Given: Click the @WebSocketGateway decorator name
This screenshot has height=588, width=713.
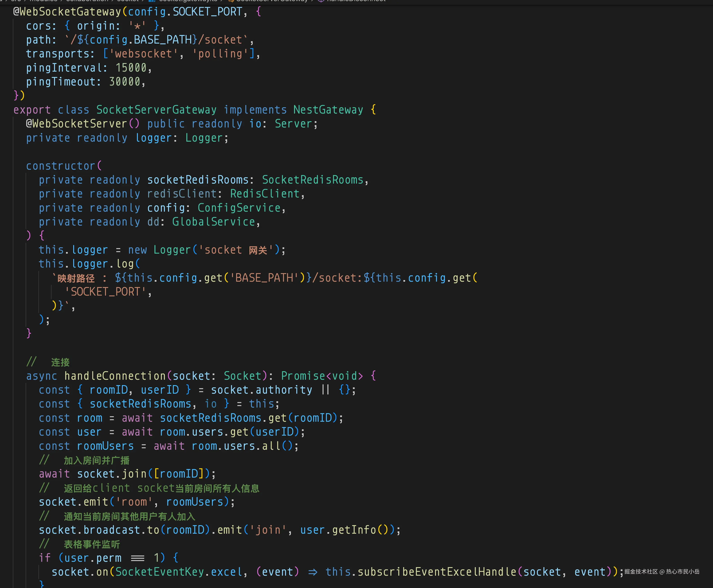Looking at the screenshot, I should tap(67, 12).
